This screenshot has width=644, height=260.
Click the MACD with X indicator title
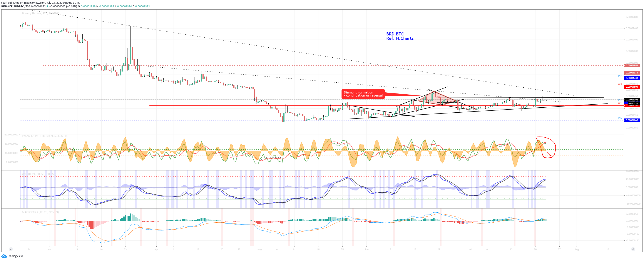tap(40, 212)
